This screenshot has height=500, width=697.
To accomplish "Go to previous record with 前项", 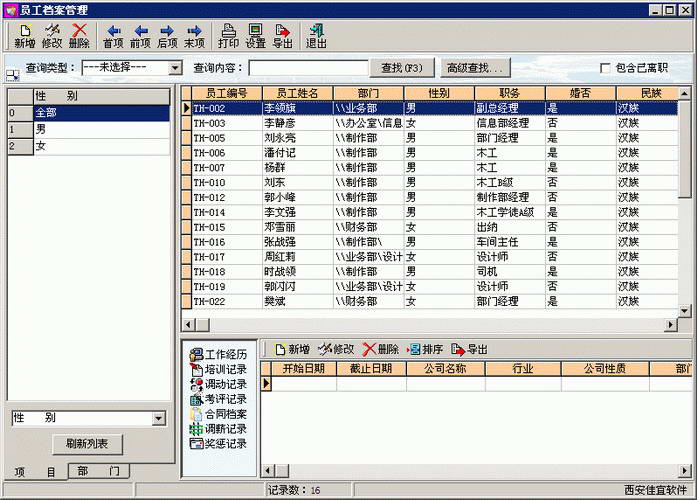I will 140,36.
